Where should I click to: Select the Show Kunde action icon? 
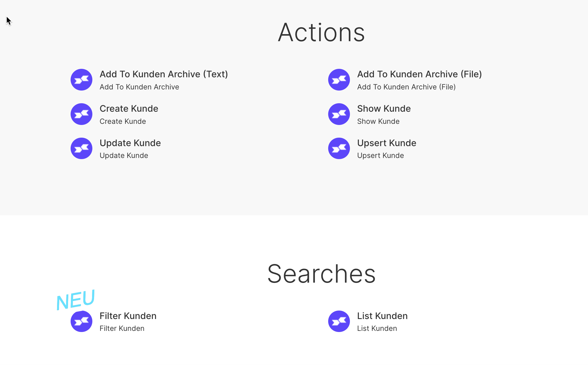point(339,114)
